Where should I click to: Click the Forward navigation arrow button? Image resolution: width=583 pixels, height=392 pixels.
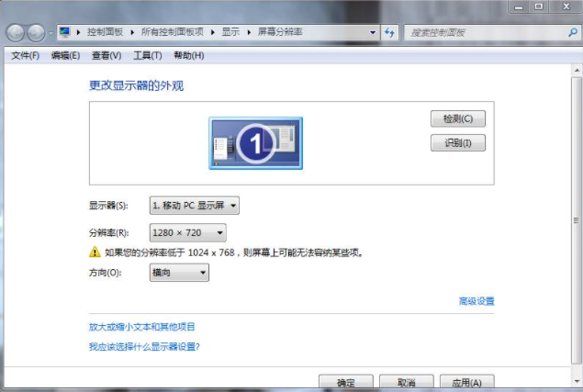click(37, 33)
